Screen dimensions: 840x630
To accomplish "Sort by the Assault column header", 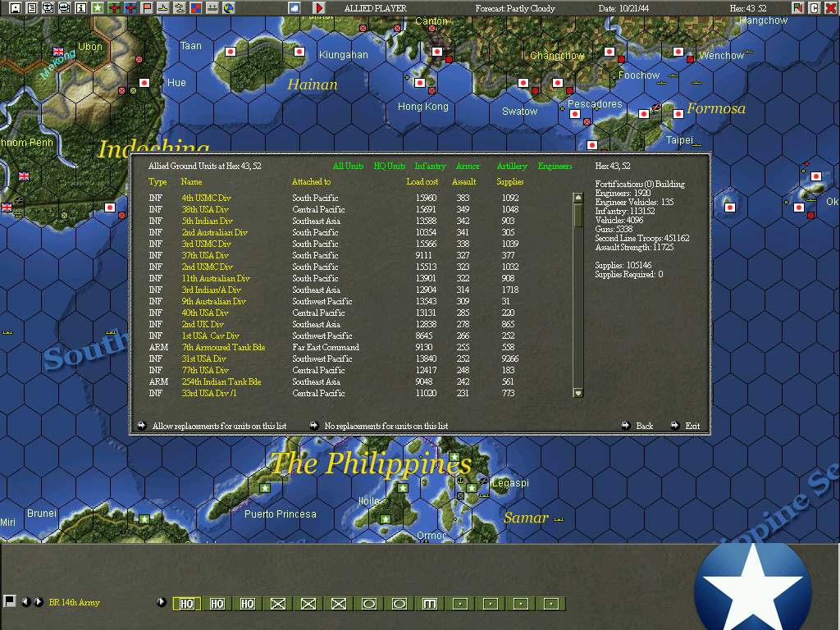I will tap(464, 181).
